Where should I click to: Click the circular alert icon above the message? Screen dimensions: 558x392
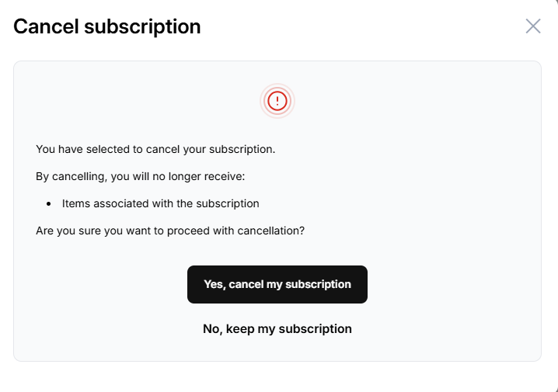(x=277, y=100)
